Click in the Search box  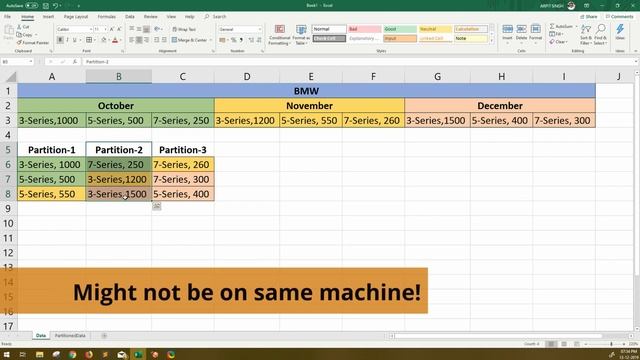coord(219,17)
